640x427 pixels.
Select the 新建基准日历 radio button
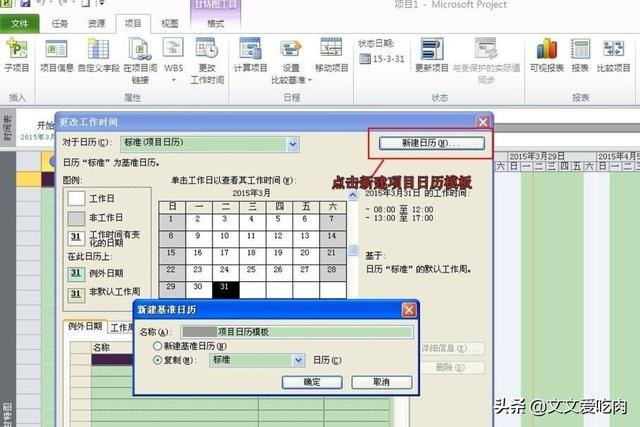click(157, 346)
